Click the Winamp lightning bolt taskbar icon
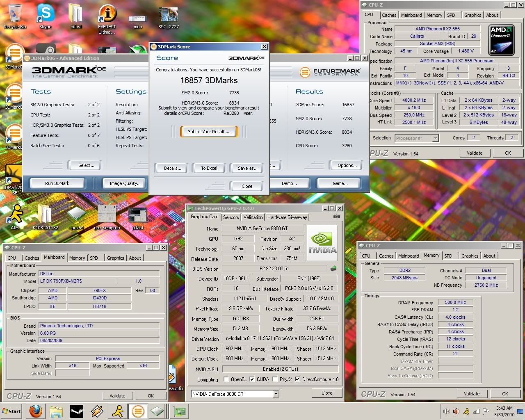Image resolution: width=525 pixels, height=420 pixels. 97,411
